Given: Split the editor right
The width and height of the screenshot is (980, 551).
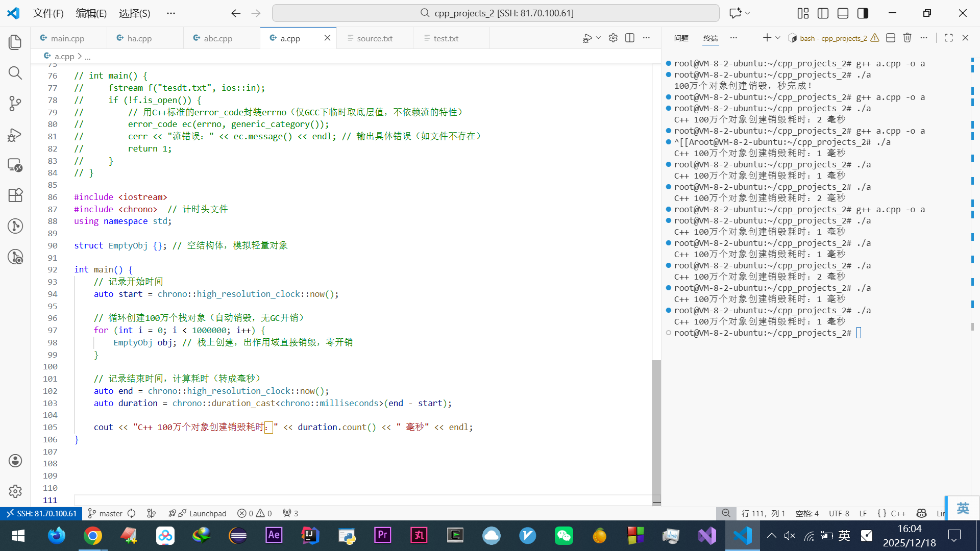Looking at the screenshot, I should (x=630, y=38).
